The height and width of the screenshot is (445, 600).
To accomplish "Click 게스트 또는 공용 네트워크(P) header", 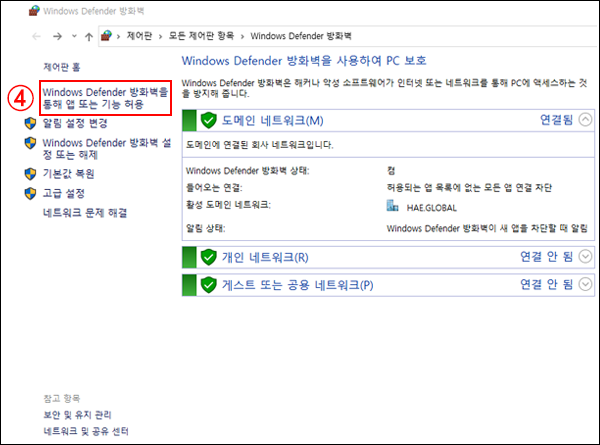I will pos(298,285).
